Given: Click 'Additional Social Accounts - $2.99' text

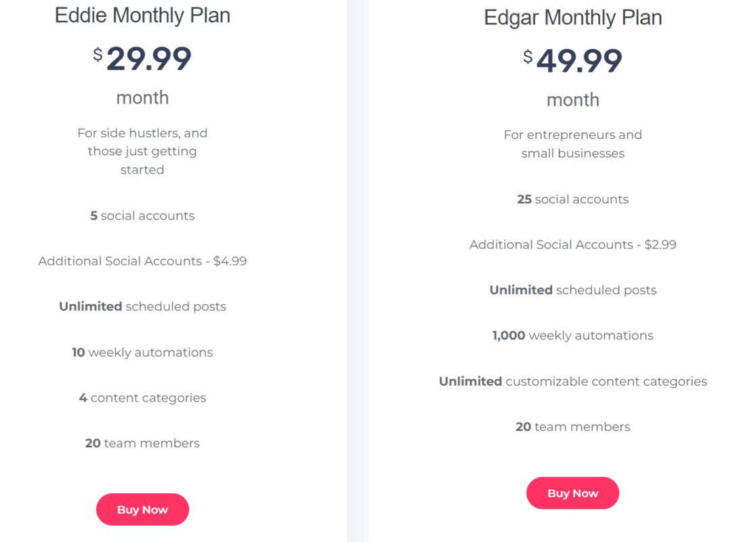Looking at the screenshot, I should tap(573, 245).
